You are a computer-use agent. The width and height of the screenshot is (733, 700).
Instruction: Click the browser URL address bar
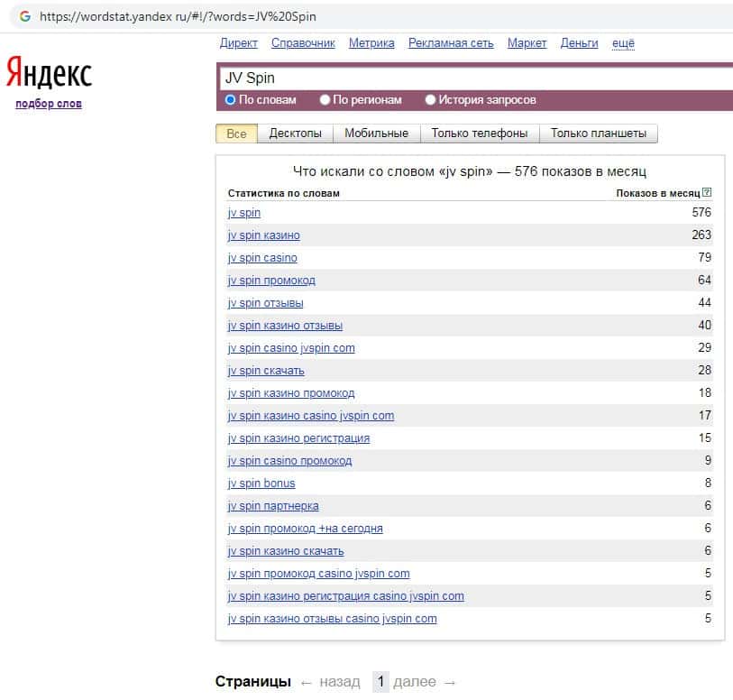point(361,16)
